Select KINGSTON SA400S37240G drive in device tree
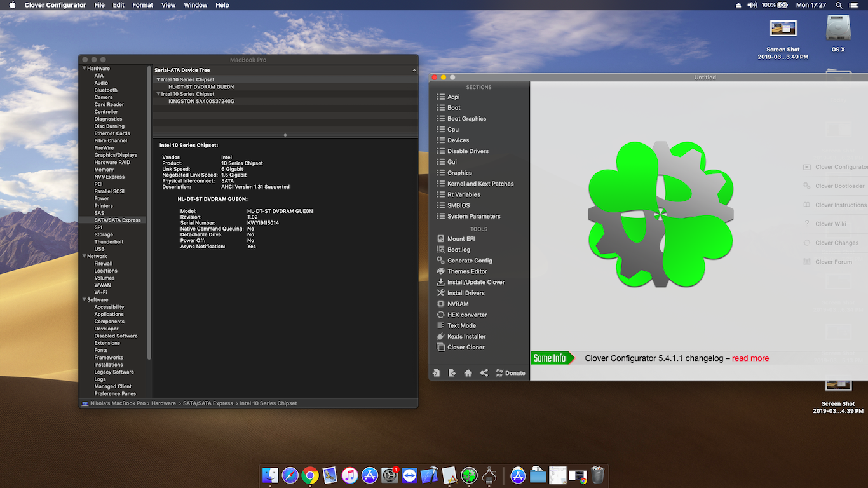Viewport: 868px width, 488px height. (201, 101)
